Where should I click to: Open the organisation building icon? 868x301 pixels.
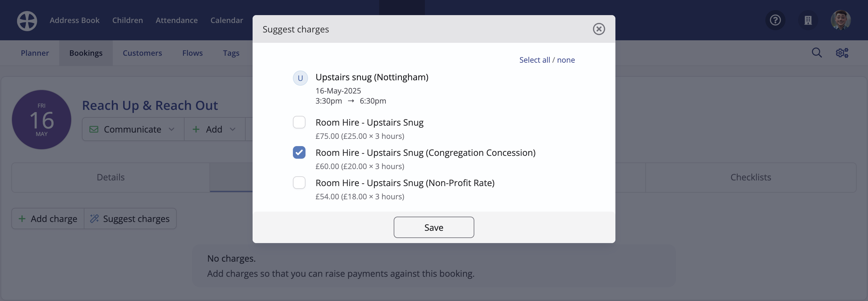click(808, 20)
